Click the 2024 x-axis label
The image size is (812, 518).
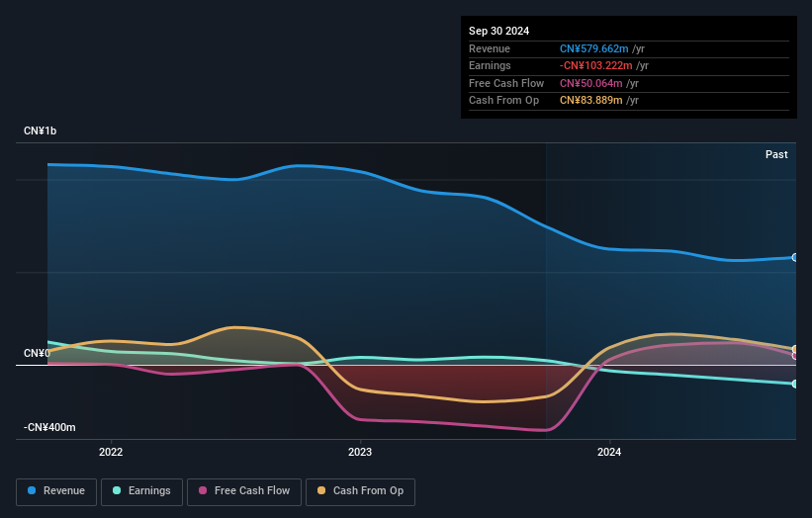609,452
